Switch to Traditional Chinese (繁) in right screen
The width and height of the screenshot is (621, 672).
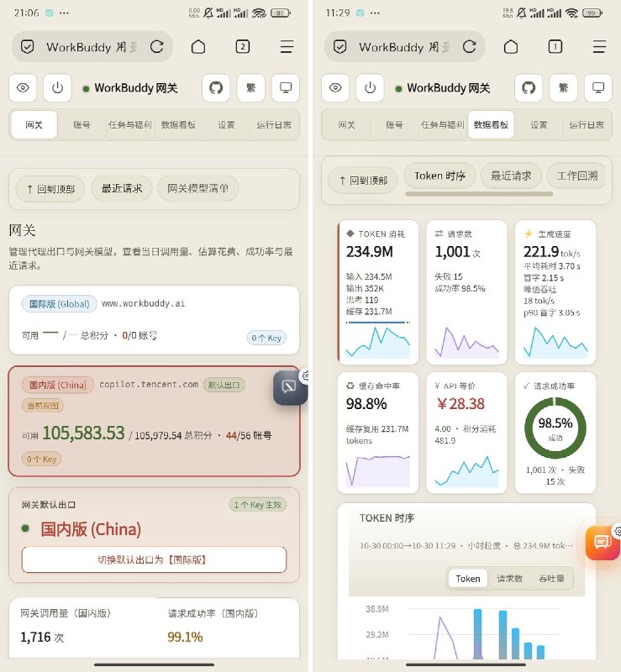pos(564,88)
